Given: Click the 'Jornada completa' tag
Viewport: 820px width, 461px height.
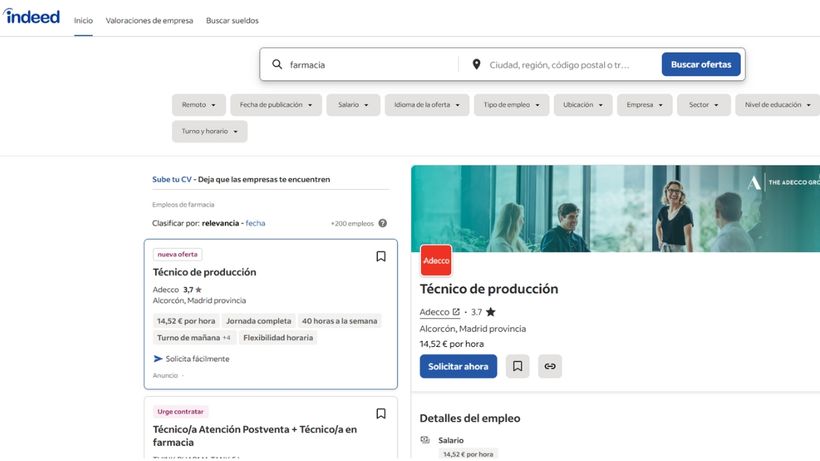Looking at the screenshot, I should pos(259,321).
